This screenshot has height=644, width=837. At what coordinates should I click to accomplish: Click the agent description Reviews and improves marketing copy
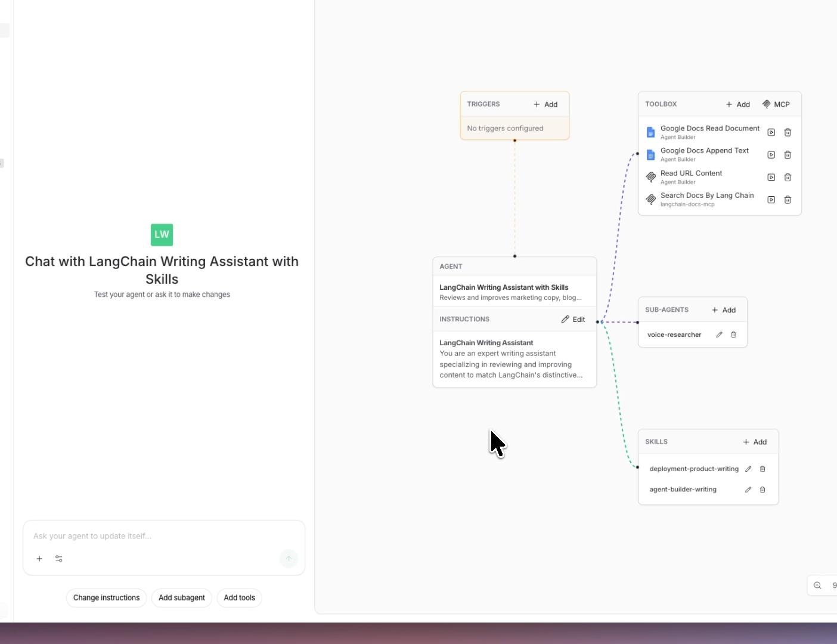point(510,298)
